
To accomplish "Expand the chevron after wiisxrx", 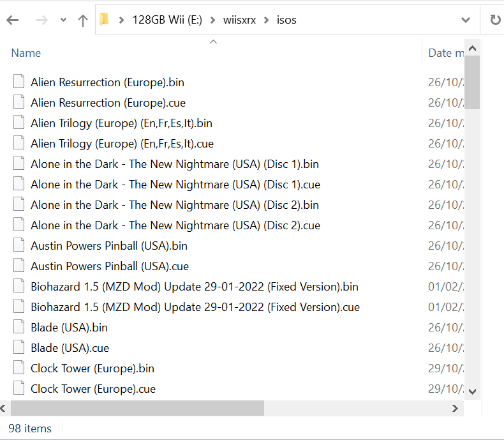I will pos(266,20).
